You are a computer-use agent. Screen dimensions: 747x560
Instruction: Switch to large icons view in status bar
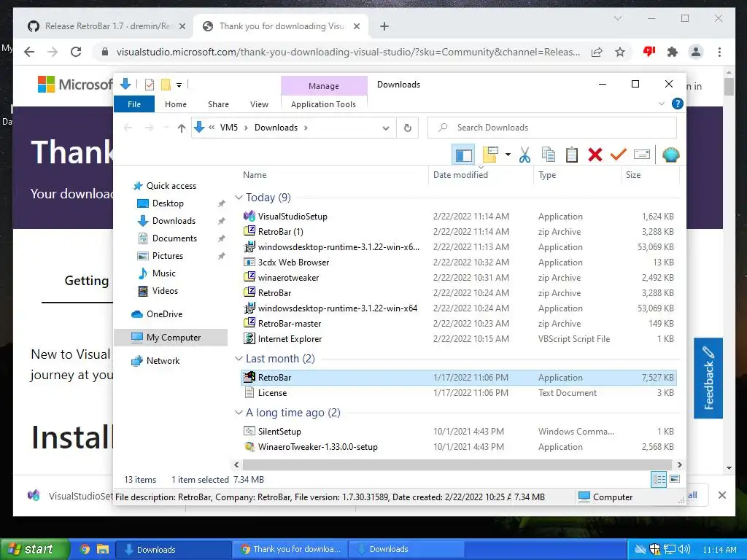675,479
